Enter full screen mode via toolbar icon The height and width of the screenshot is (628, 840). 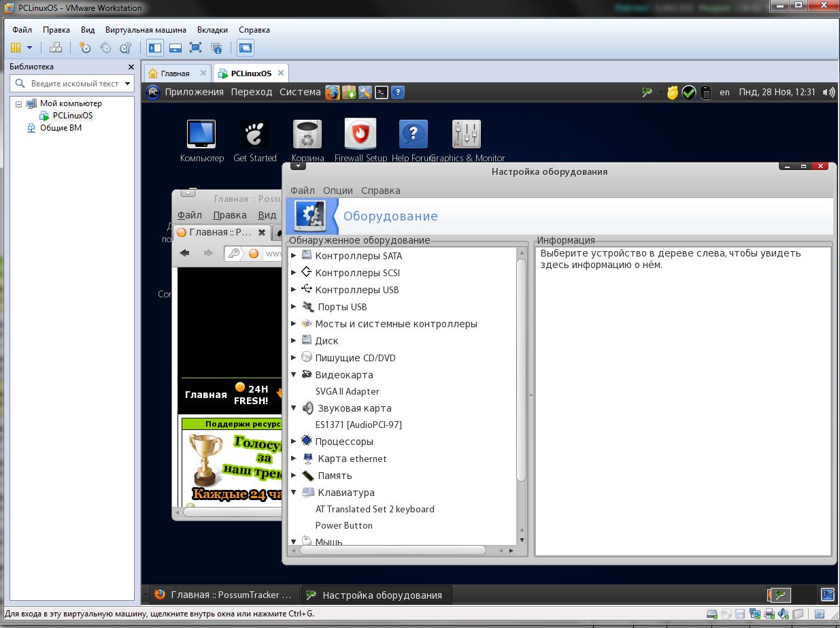(x=196, y=48)
